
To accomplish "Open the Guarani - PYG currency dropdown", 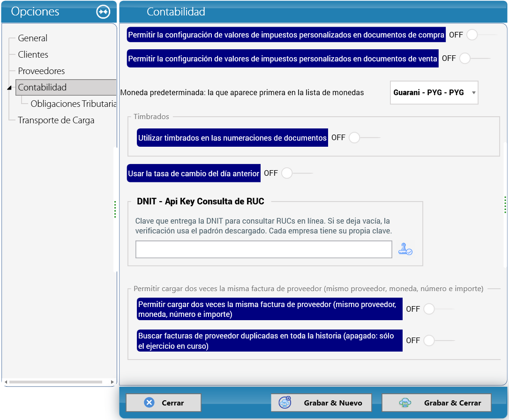I will [434, 92].
